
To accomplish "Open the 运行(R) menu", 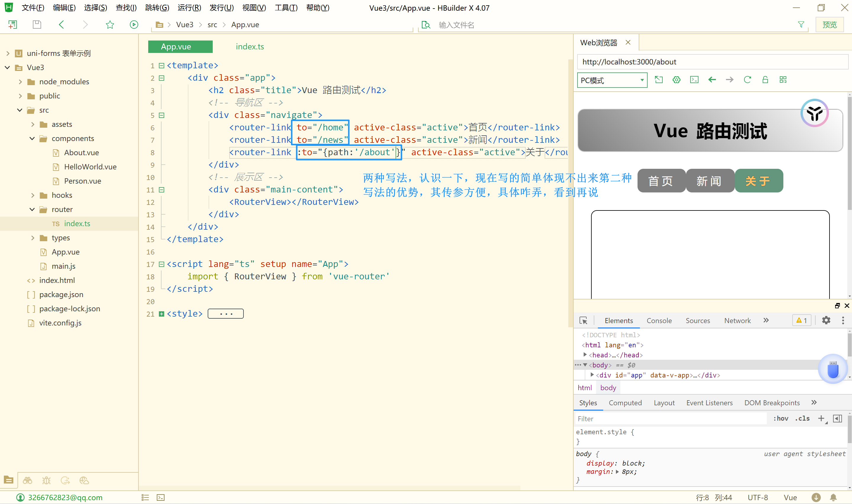I will click(x=189, y=7).
